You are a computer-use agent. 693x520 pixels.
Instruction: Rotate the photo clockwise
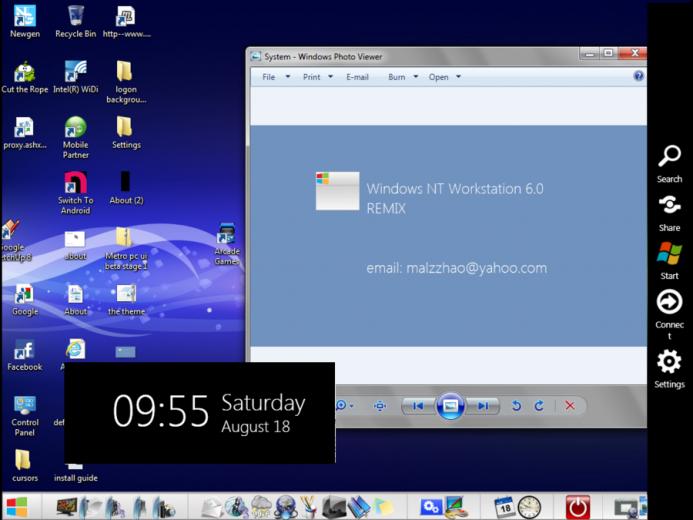(539, 406)
